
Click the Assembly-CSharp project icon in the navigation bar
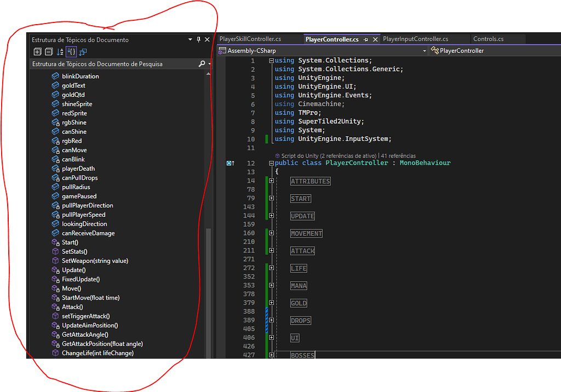pyautogui.click(x=221, y=50)
